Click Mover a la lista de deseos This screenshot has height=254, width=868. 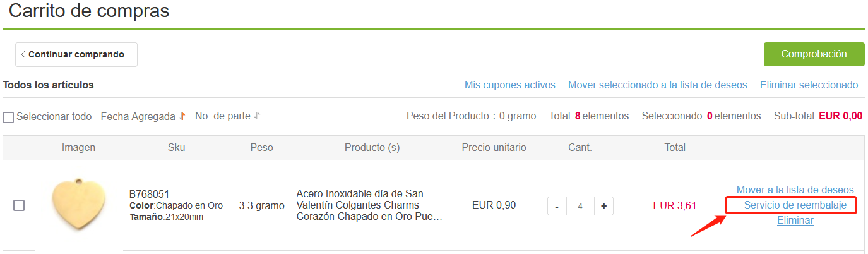coord(795,190)
